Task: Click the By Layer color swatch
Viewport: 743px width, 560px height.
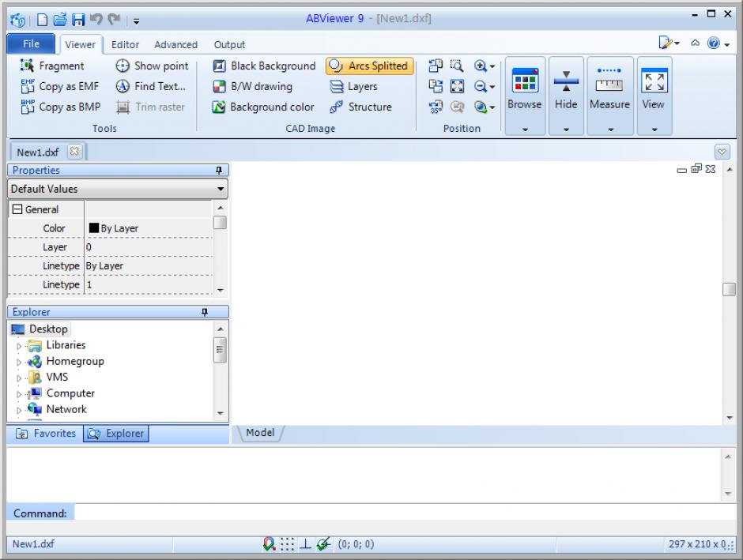Action: tap(94, 228)
